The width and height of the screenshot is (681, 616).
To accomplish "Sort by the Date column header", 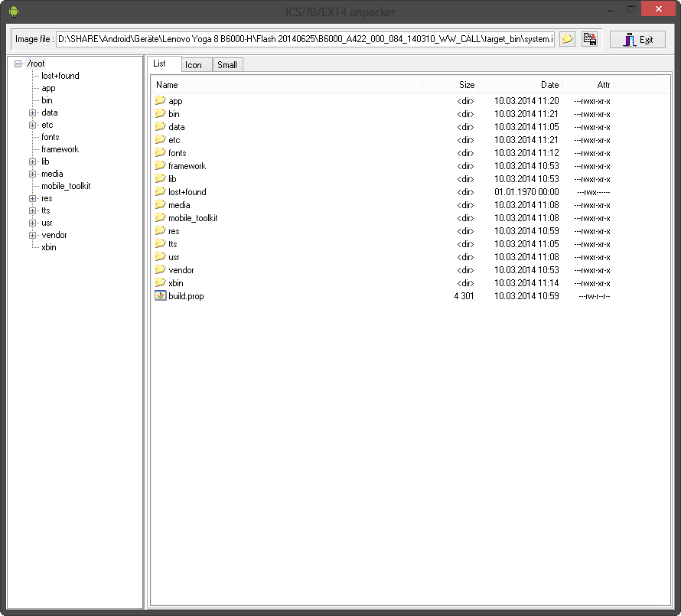I will click(520, 85).
